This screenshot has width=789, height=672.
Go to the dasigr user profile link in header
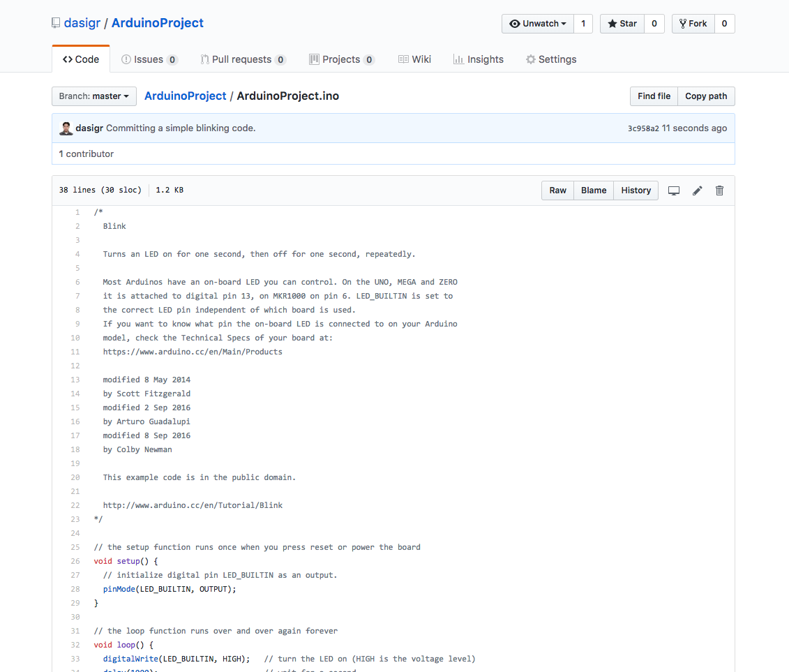tap(82, 23)
